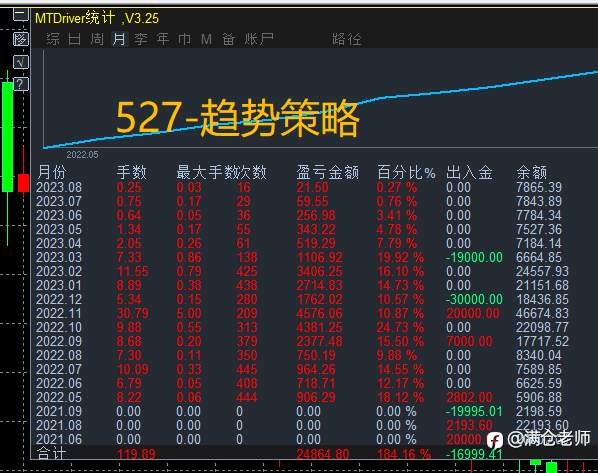This screenshot has height=473, width=598.
Task: Select the 月 monthly tab
Action: click(119, 39)
